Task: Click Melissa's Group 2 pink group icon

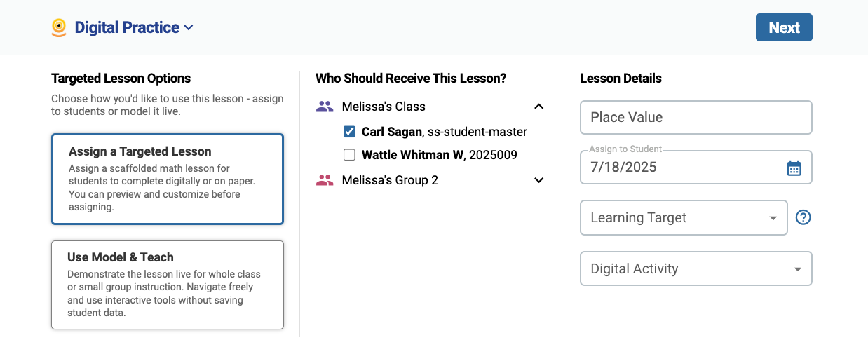Action: coord(325,180)
